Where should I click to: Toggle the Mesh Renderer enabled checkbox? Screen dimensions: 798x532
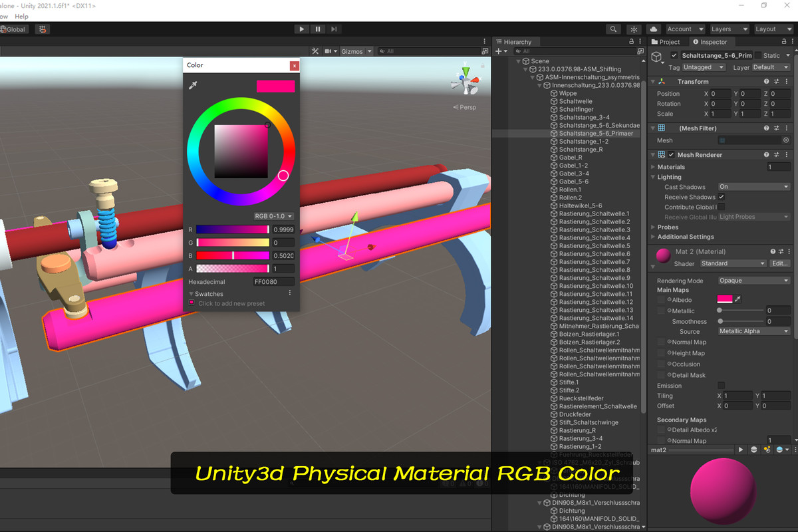[671, 155]
